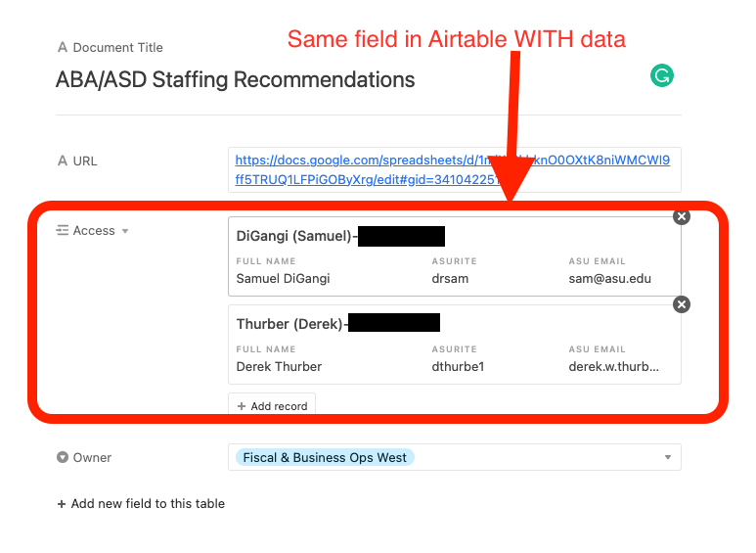Viewport: 756px width, 553px height.
Task: Click the Access field label
Action: 94,231
